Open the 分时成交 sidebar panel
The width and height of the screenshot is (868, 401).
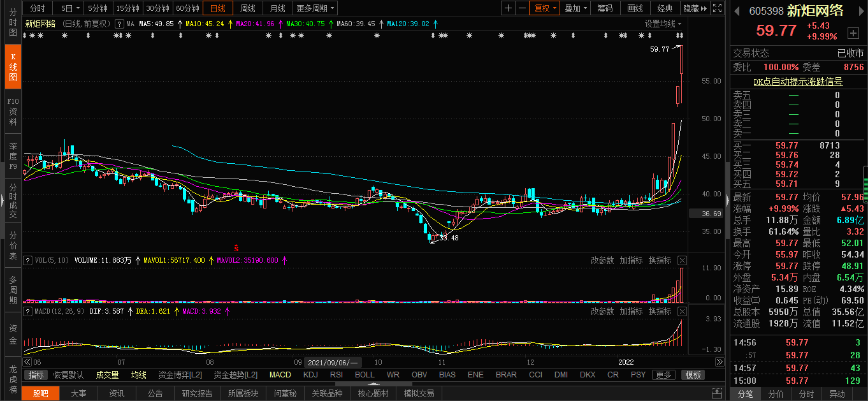click(x=13, y=200)
